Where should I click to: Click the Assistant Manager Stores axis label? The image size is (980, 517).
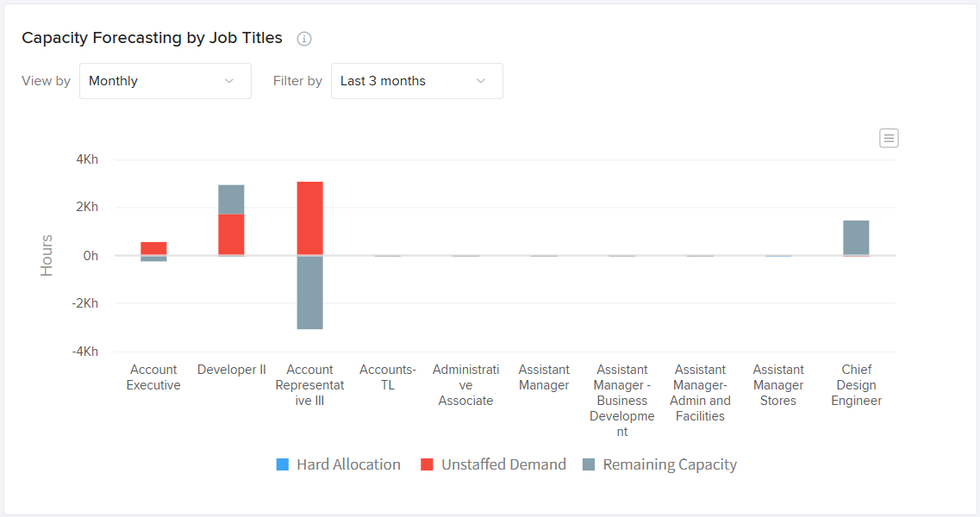coord(778,385)
